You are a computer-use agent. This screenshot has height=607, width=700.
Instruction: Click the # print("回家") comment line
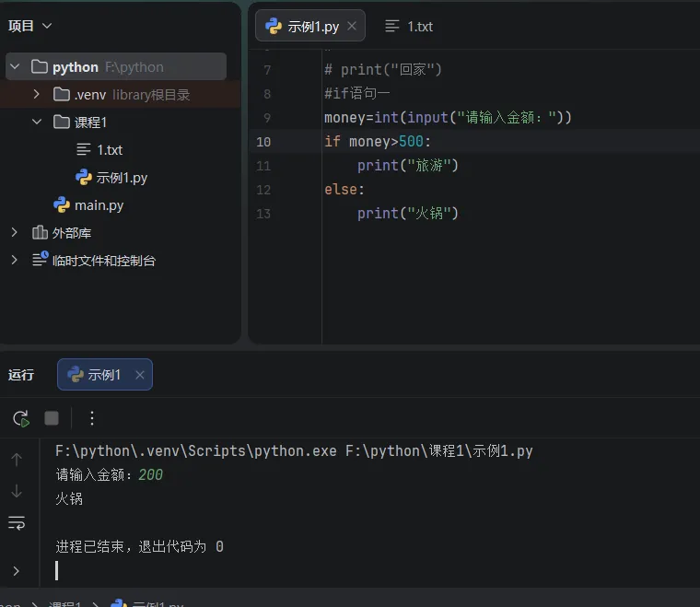[x=383, y=70]
